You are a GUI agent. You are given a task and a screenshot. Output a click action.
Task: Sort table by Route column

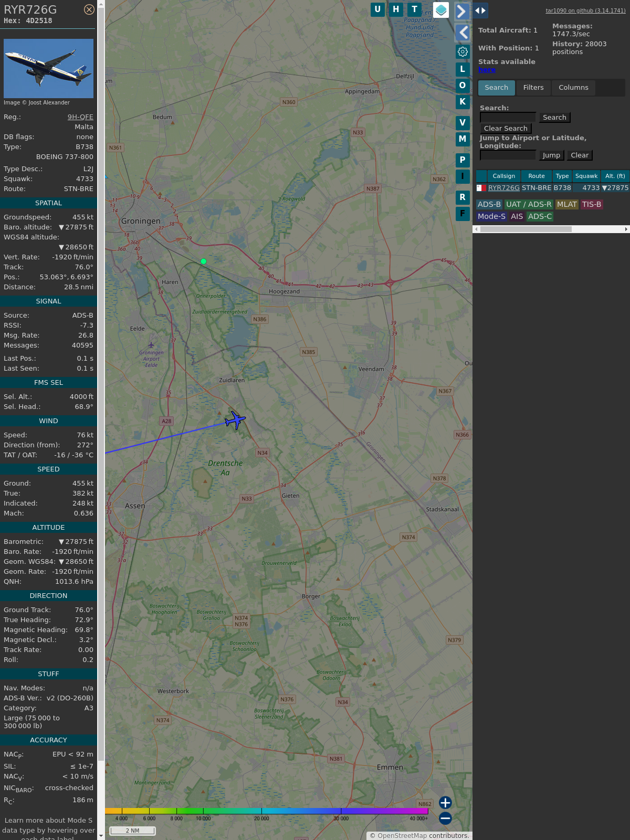click(537, 176)
